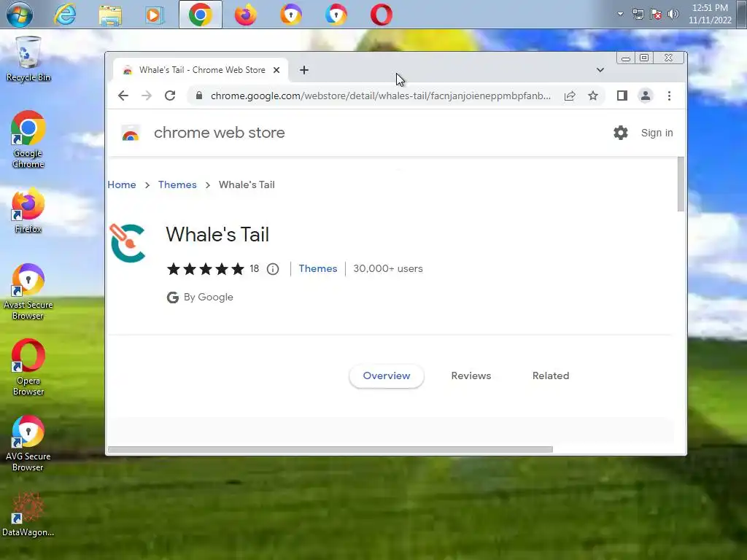
Task: Go to Themes breadcrumb link
Action: (177, 184)
